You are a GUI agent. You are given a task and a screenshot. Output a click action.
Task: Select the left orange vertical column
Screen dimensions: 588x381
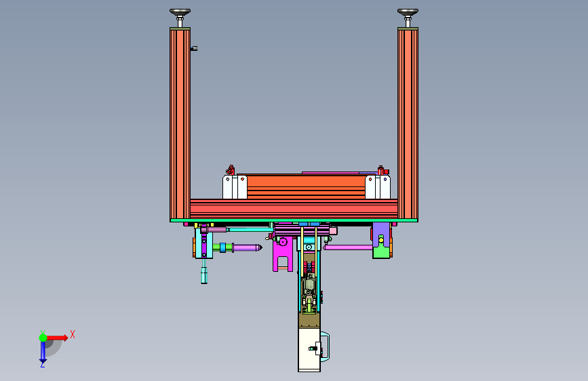coord(180,123)
